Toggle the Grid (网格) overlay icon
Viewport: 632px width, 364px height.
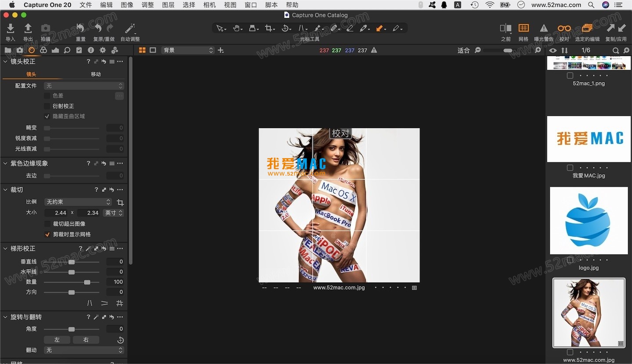pyautogui.click(x=523, y=28)
